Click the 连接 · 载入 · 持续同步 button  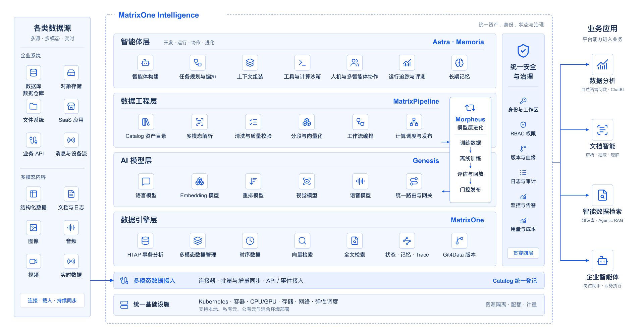point(52,300)
